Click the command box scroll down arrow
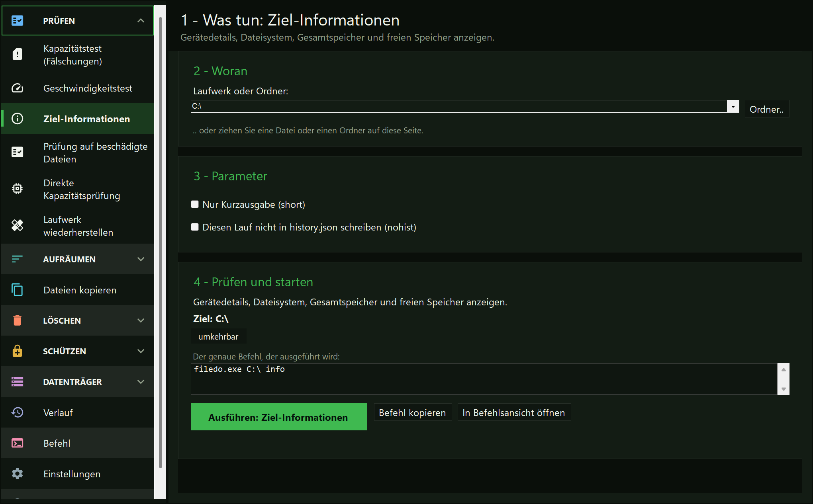The height and width of the screenshot is (504, 813). click(784, 389)
